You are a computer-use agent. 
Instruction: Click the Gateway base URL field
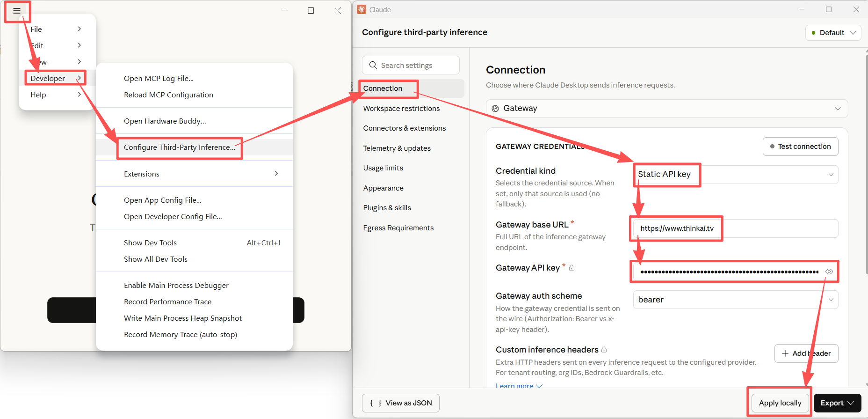tap(736, 228)
